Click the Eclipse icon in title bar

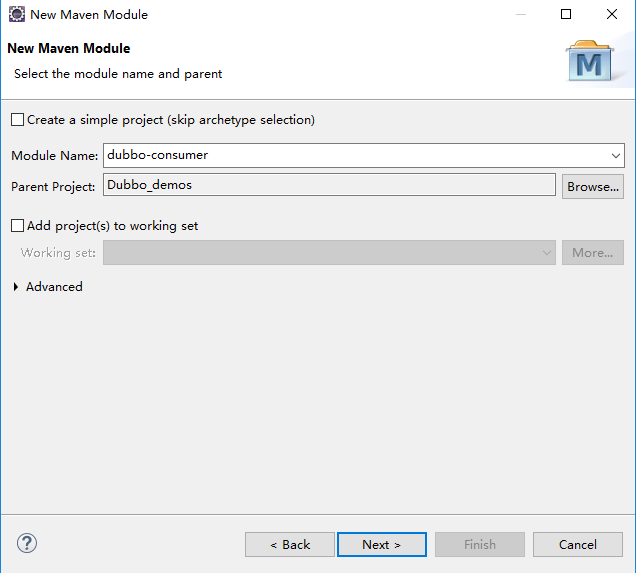[17, 14]
